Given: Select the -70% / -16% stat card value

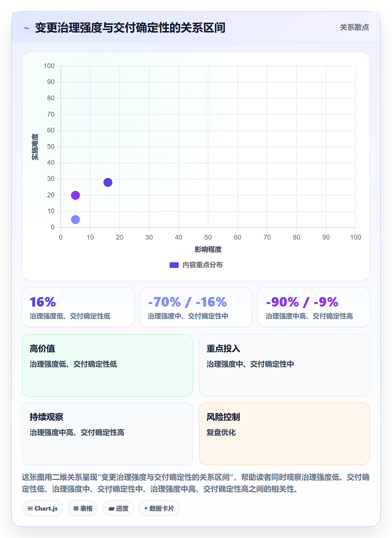Looking at the screenshot, I should (187, 302).
